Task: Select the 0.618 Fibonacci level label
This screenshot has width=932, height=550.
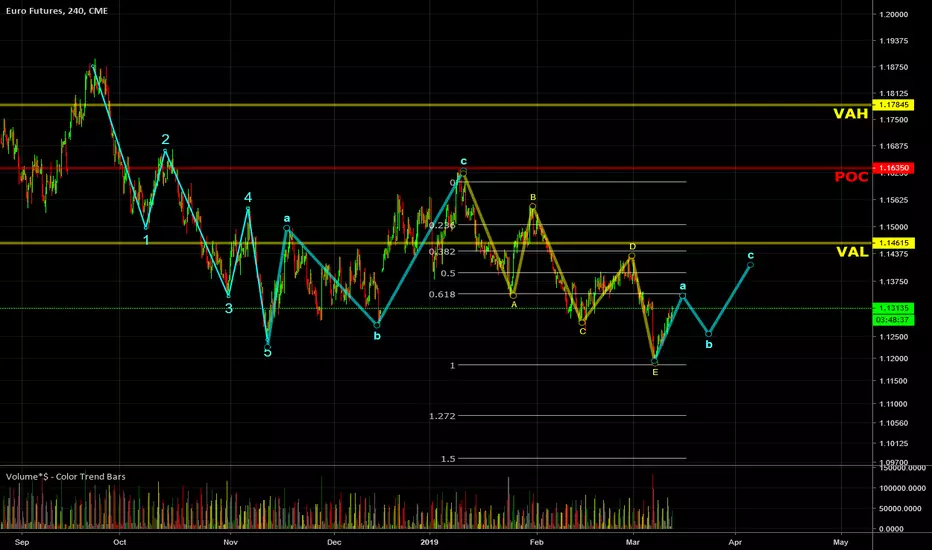Action: [x=442, y=294]
